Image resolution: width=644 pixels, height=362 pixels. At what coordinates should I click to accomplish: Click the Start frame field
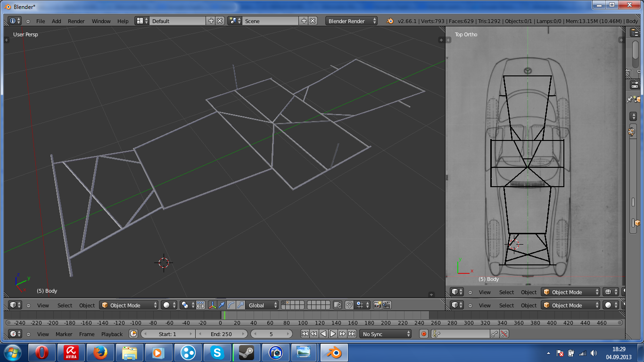tap(168, 334)
